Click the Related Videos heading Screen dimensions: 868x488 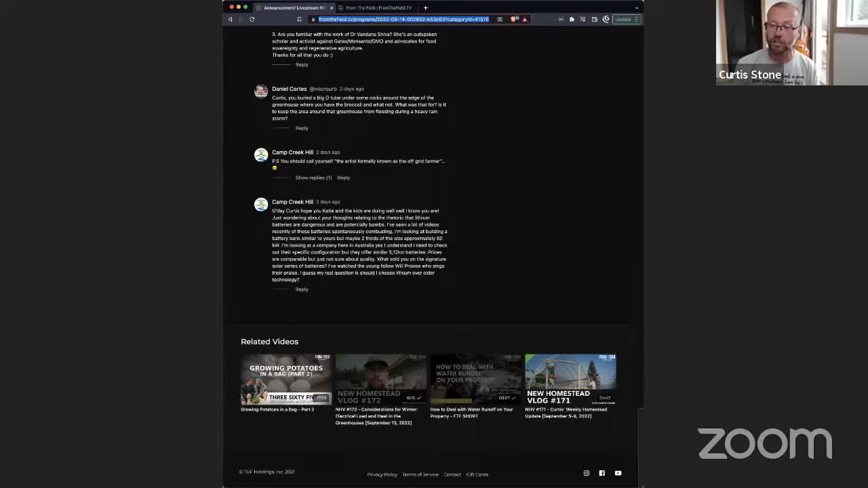(x=269, y=342)
